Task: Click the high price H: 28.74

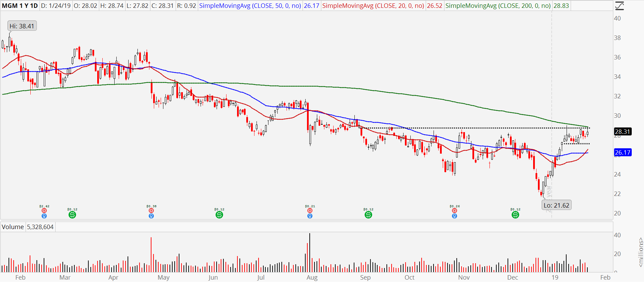Action: (112, 6)
